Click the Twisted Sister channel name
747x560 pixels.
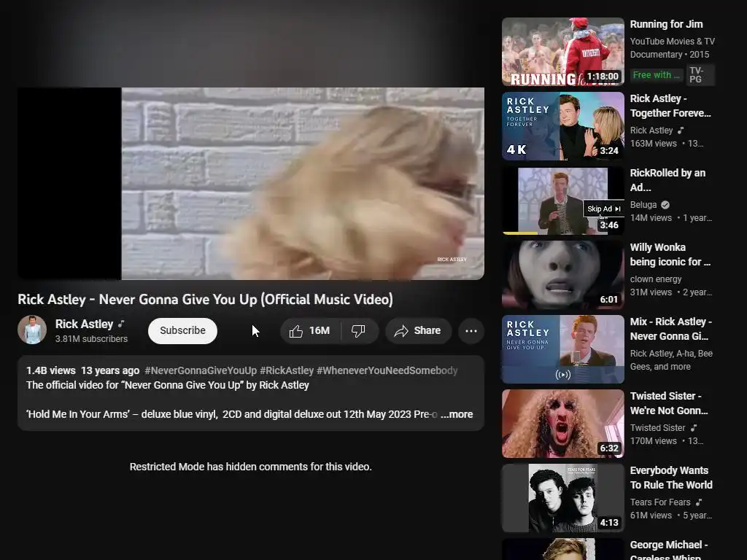point(657,428)
